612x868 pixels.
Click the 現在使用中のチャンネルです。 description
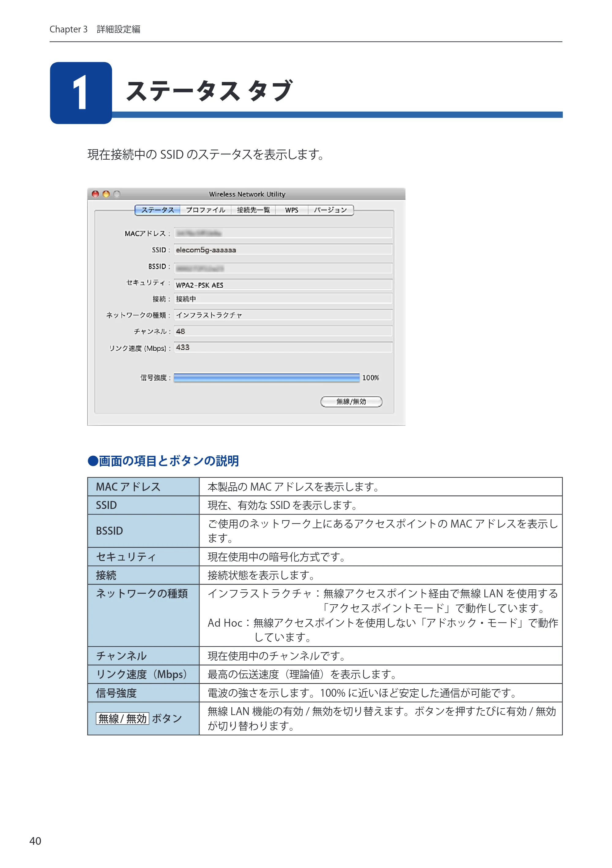pos(277,656)
